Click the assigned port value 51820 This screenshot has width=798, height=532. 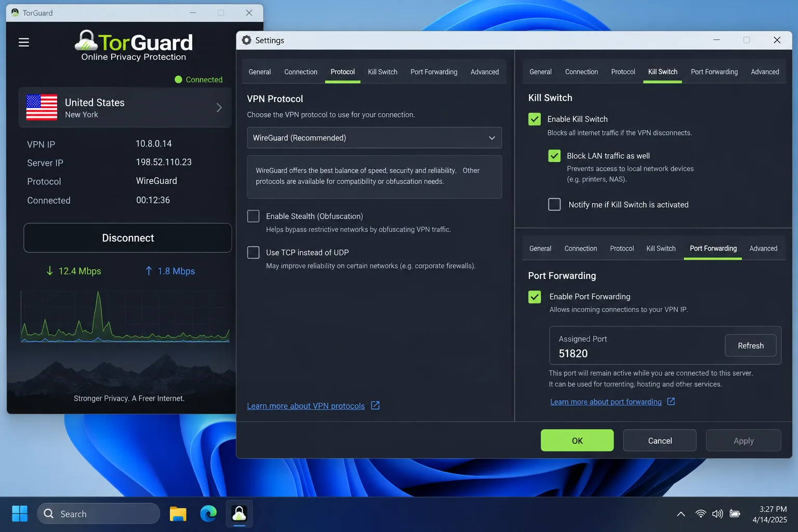point(573,353)
